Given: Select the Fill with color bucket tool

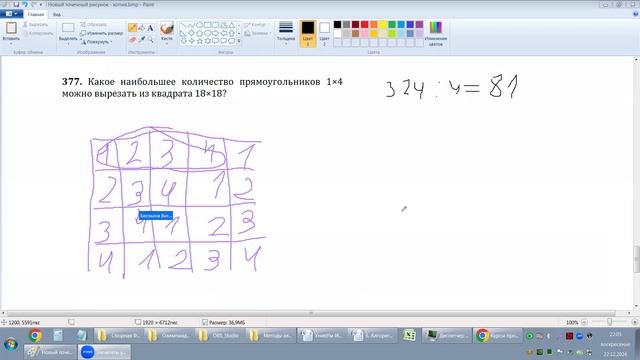Looking at the screenshot, I should (141, 28).
